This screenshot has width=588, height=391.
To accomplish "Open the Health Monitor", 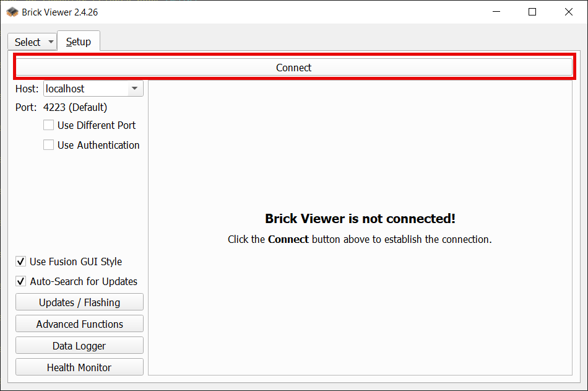I will [79, 367].
